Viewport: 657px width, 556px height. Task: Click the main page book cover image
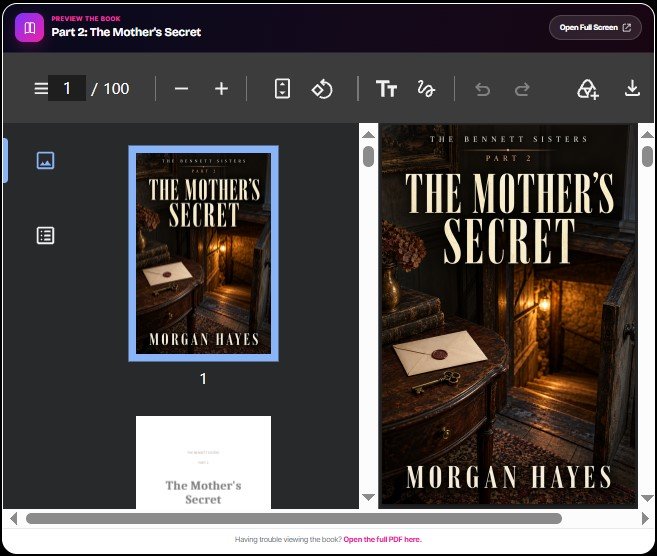click(508, 316)
